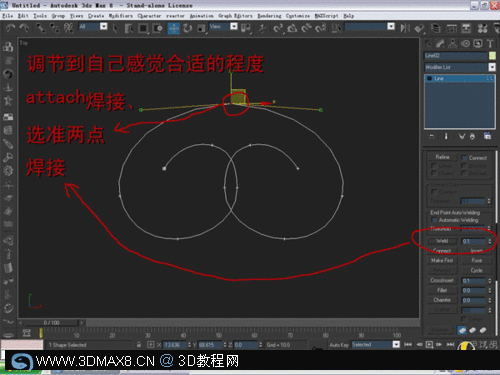
Task: Open the Material Editor icon
Action: tap(482, 28)
